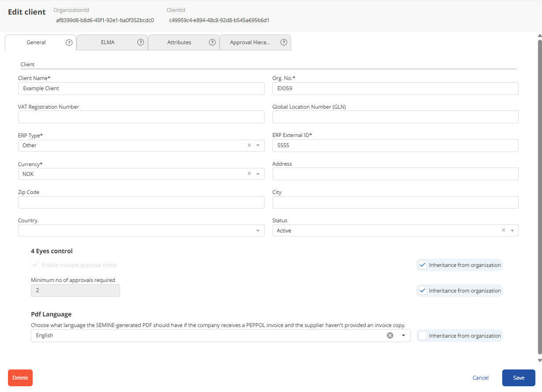Open help icon on Approval Hierarchy tab
Screen dimensions: 542x392
pyautogui.click(x=284, y=42)
